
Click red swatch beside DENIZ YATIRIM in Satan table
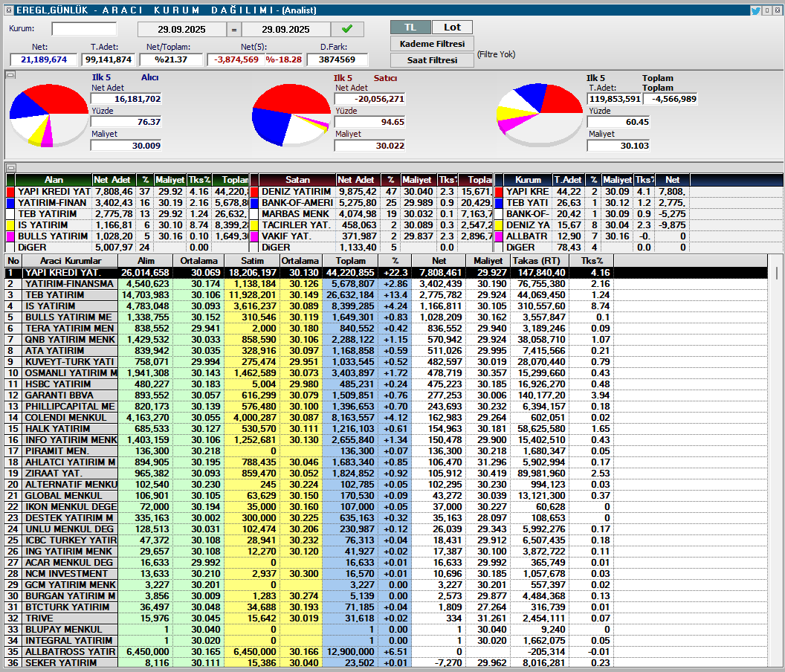point(254,192)
